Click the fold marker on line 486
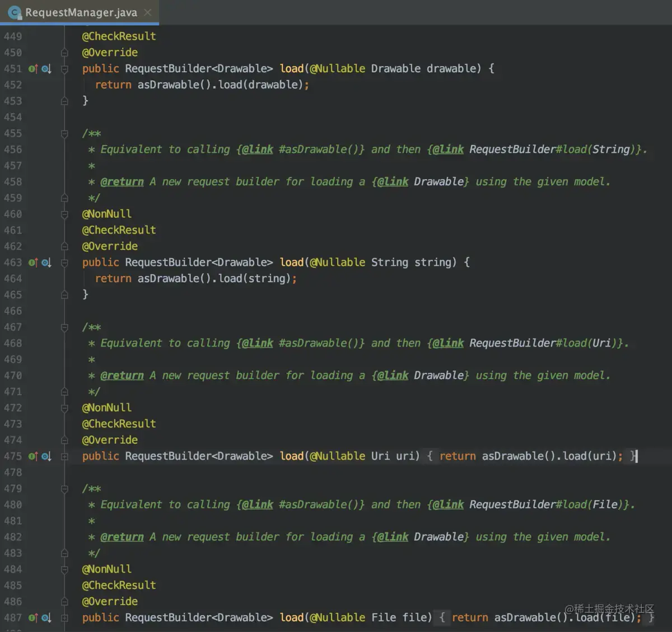The height and width of the screenshot is (632, 672). [64, 602]
